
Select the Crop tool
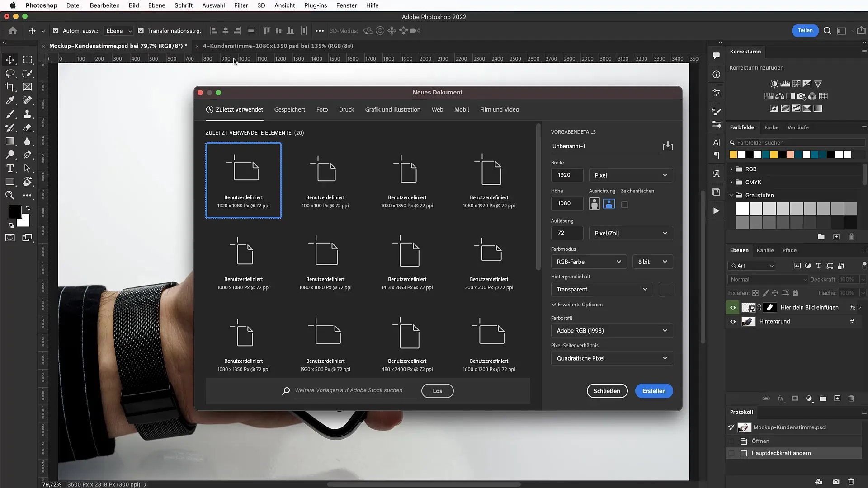pyautogui.click(x=10, y=87)
